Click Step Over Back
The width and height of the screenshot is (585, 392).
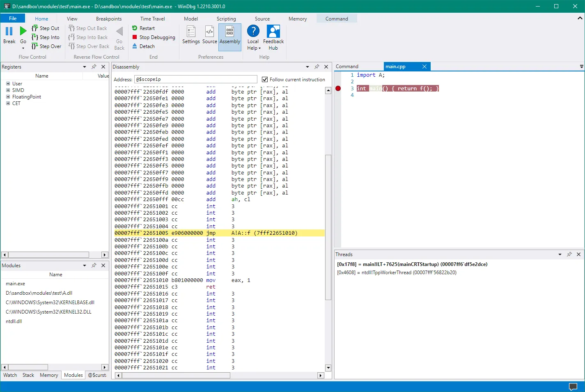click(x=89, y=46)
